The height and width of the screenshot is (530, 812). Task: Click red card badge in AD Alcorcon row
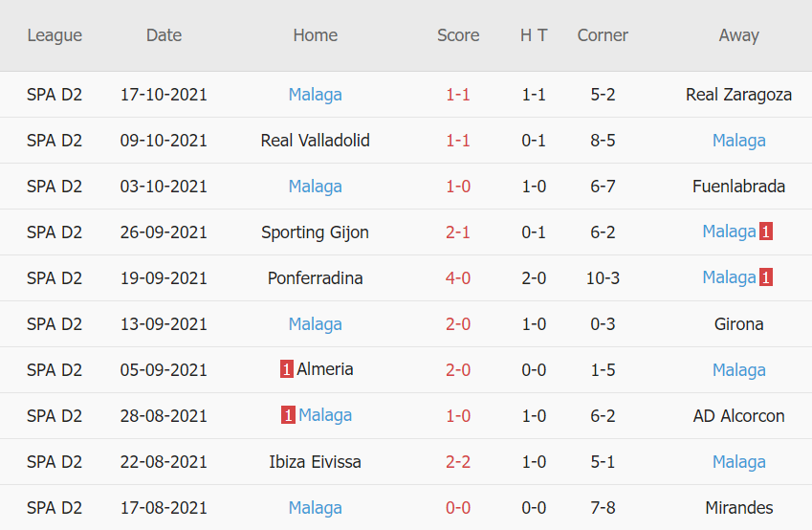pyautogui.click(x=288, y=415)
